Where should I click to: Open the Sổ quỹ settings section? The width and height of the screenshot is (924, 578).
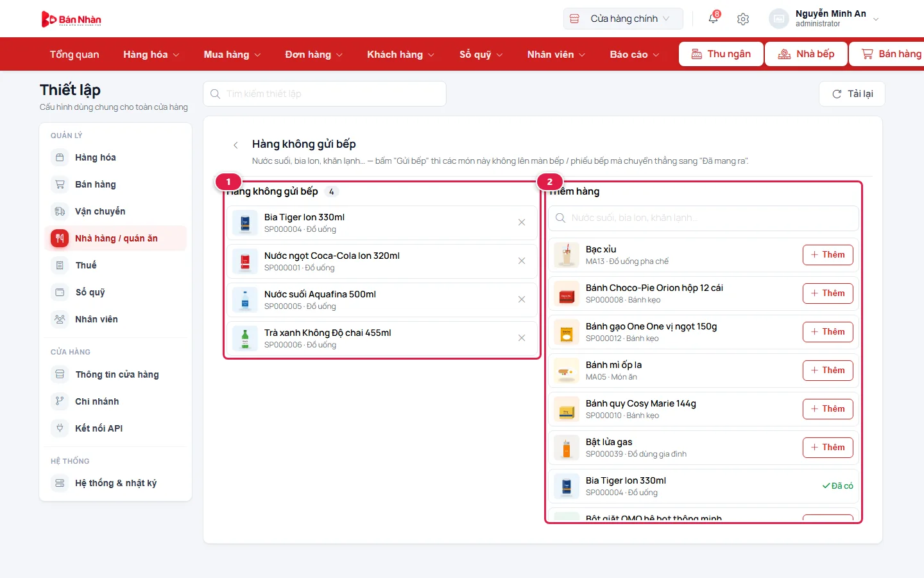pyautogui.click(x=116, y=292)
